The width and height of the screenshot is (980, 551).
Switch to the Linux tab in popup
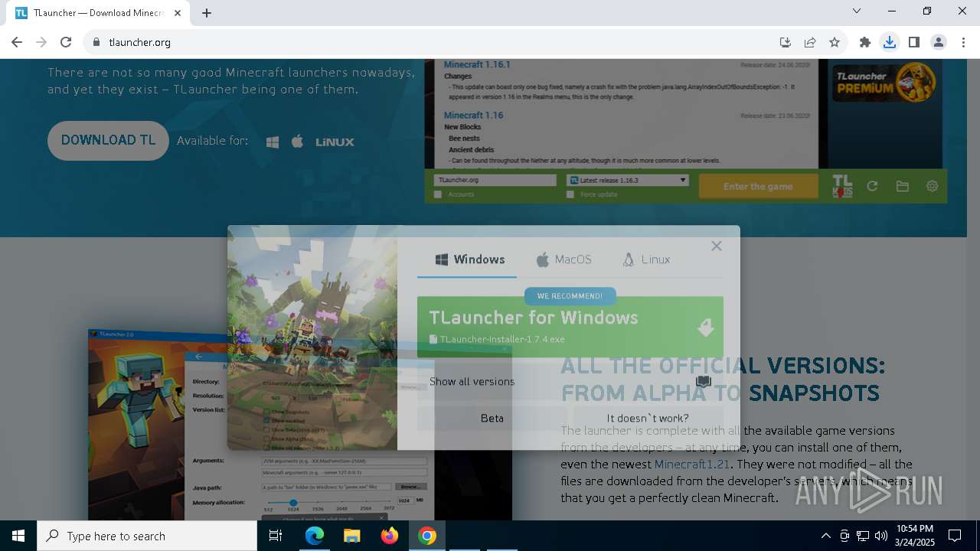point(646,259)
